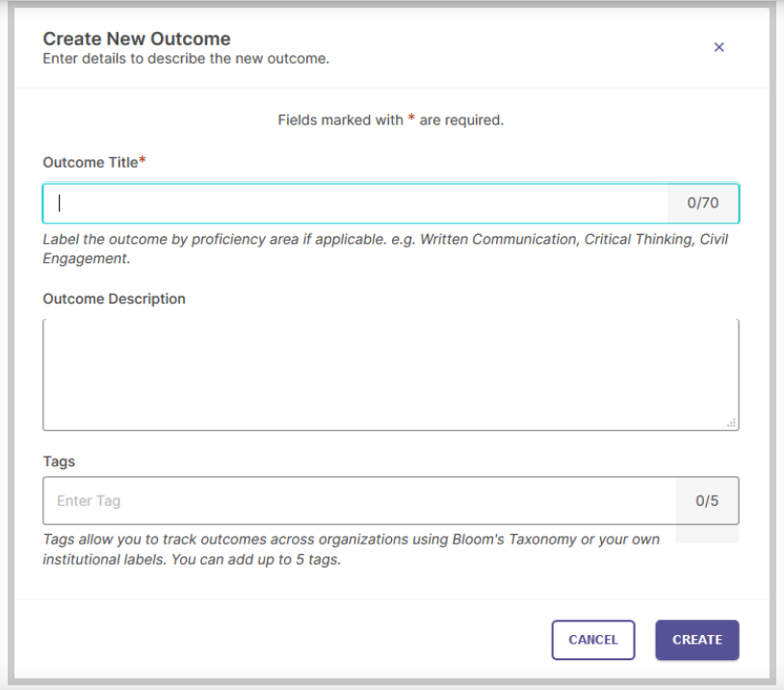Screen dimensions: 784x690
Task: Click the Cancel button
Action: (593, 639)
